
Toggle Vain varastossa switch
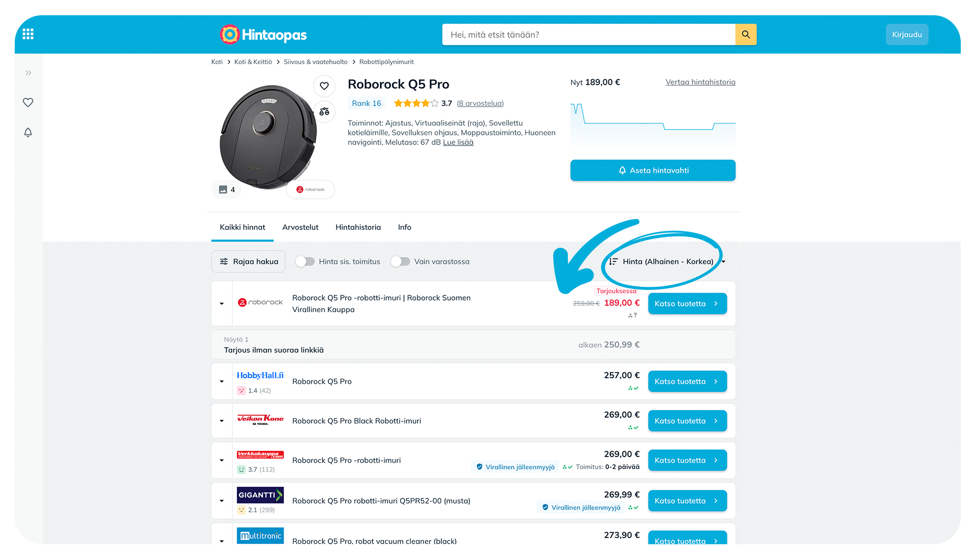(x=400, y=262)
